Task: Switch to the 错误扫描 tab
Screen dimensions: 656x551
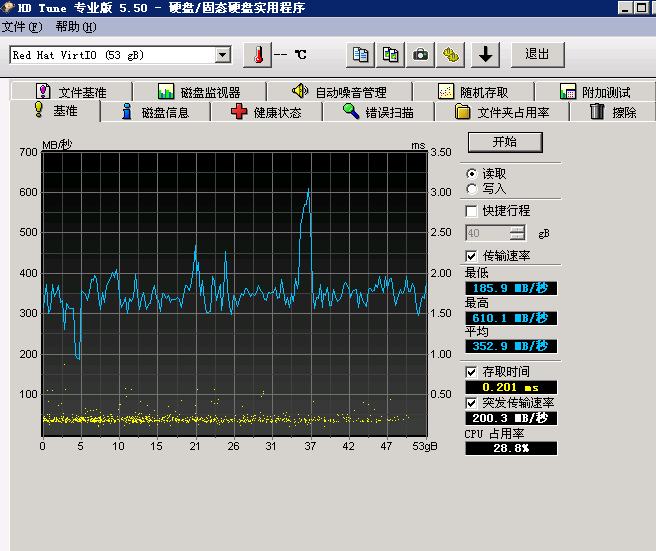Action: (x=377, y=112)
